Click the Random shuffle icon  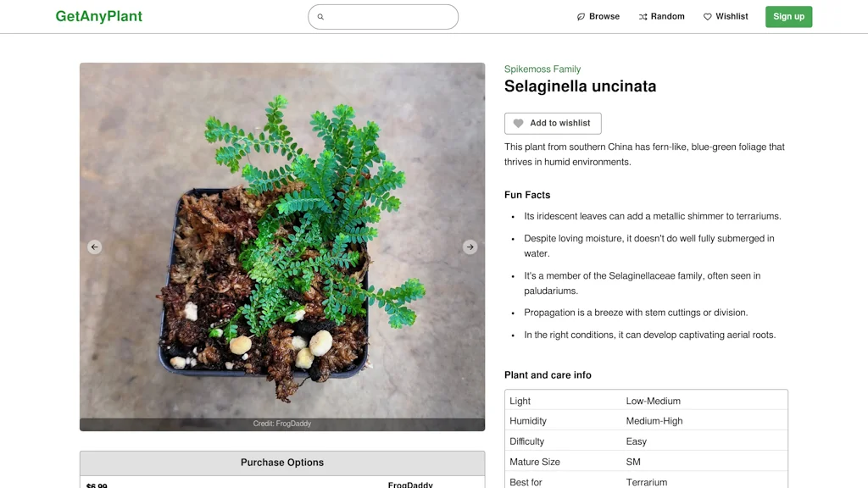643,16
